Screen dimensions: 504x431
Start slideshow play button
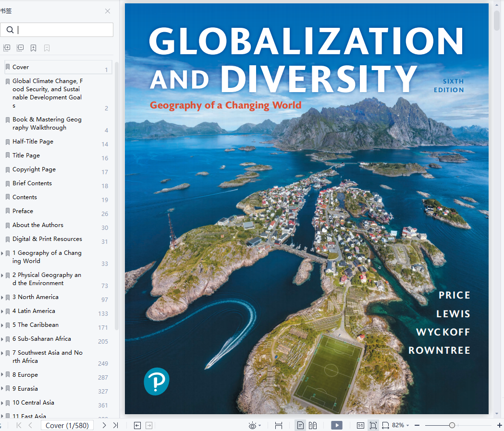click(336, 426)
